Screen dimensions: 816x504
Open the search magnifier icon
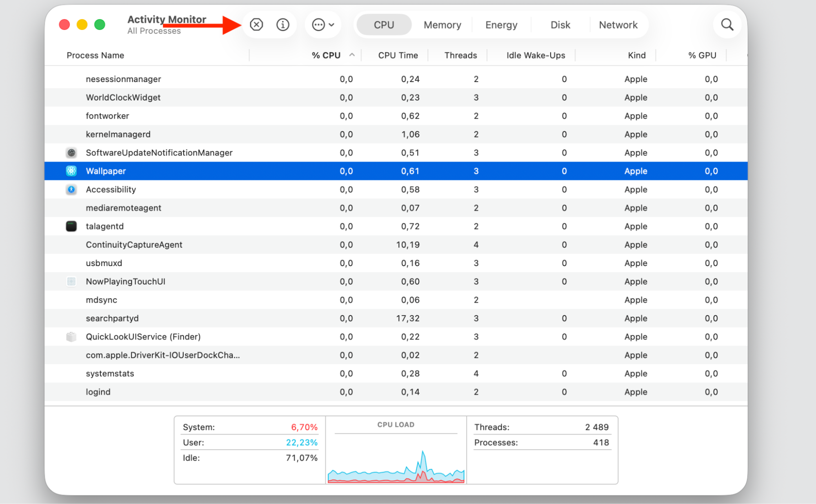[x=727, y=25]
